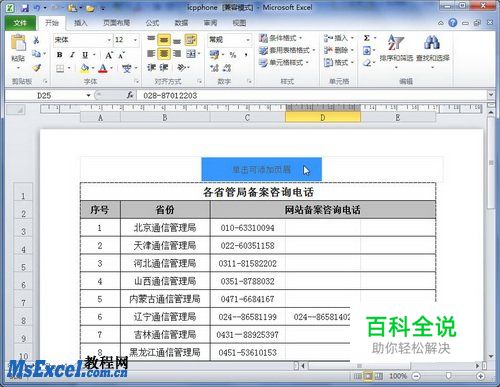500x387 pixels.
Task: Click the Insert Function fx icon
Action: coord(130,95)
